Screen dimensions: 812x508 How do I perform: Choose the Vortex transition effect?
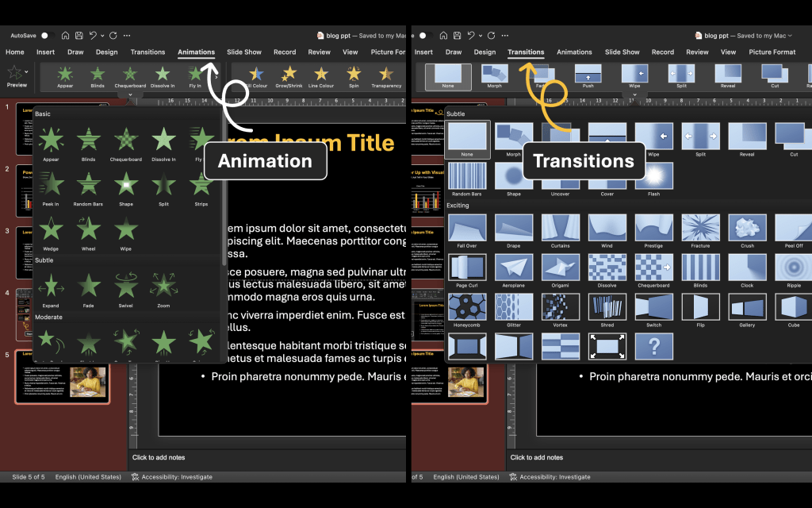pos(560,308)
